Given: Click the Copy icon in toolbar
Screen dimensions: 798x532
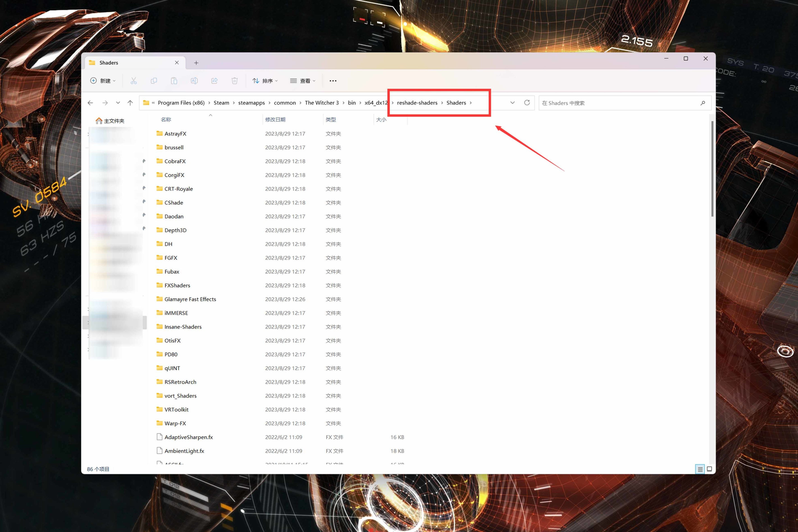Looking at the screenshot, I should pos(154,81).
